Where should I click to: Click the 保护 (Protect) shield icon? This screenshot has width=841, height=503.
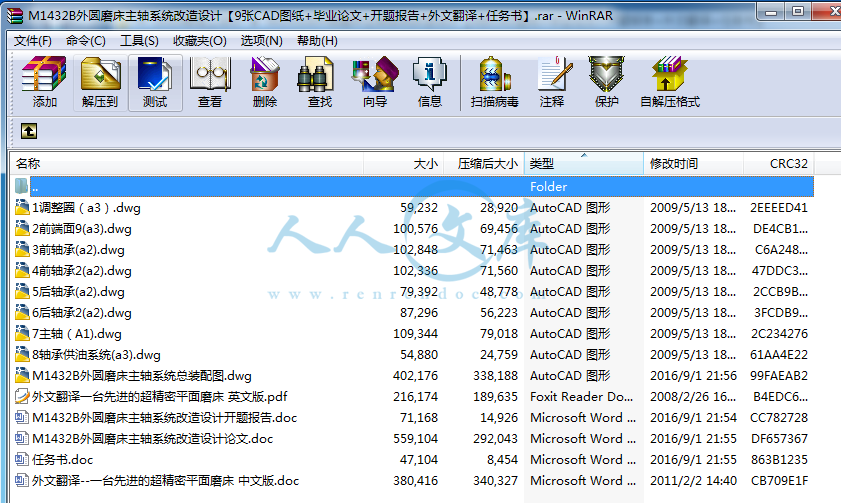(x=607, y=83)
